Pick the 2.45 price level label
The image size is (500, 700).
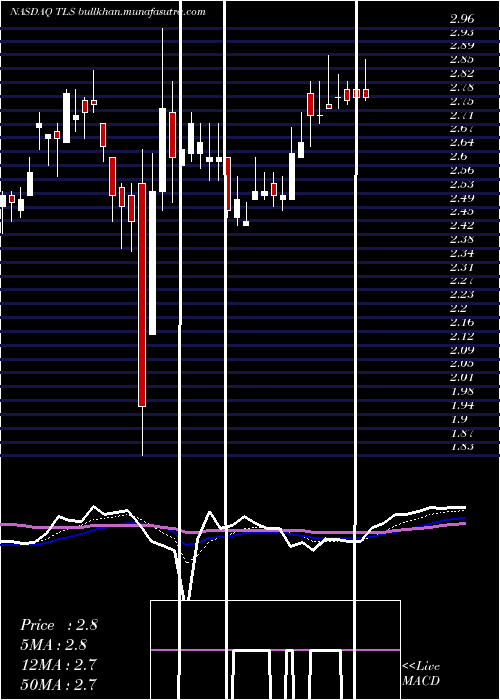462,212
